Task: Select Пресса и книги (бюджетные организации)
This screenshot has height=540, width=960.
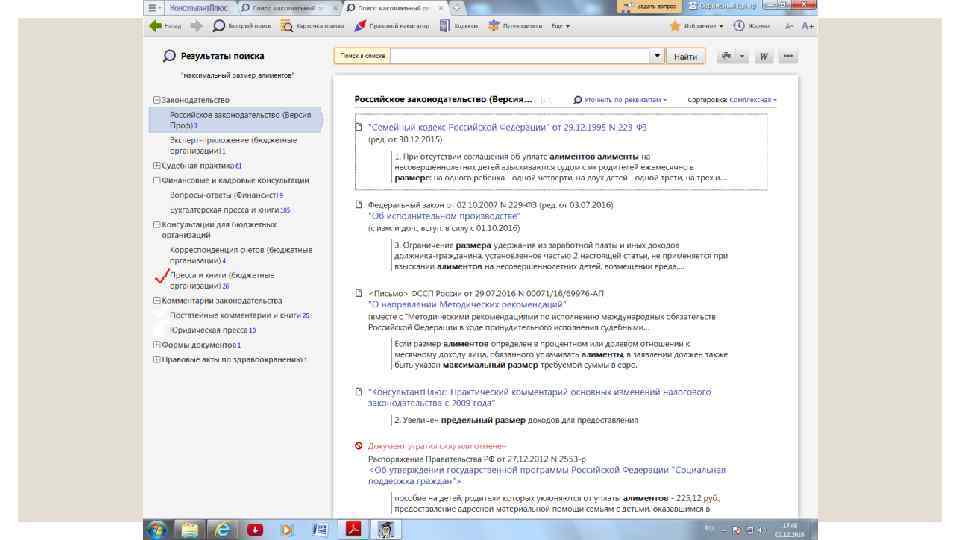Action: tap(222, 280)
